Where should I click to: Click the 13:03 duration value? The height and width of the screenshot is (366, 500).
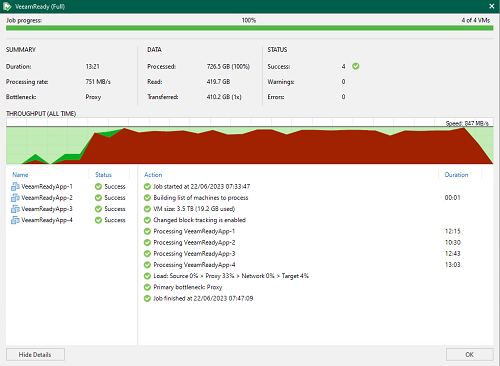click(452, 265)
